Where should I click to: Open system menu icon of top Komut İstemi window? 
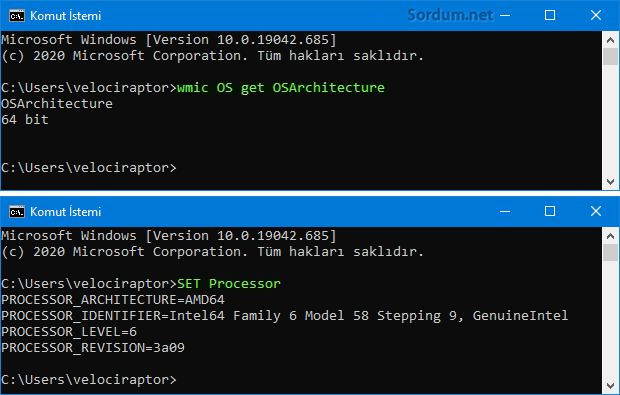coord(17,16)
